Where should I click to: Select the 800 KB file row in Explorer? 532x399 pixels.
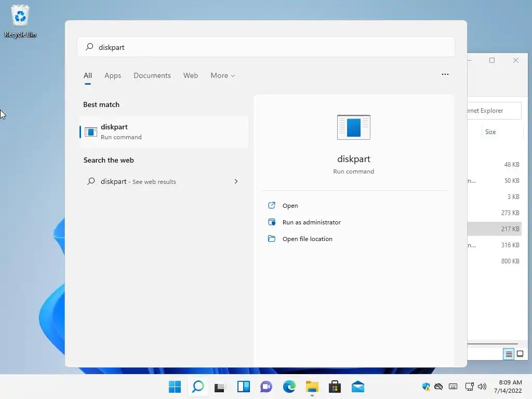tap(494, 261)
